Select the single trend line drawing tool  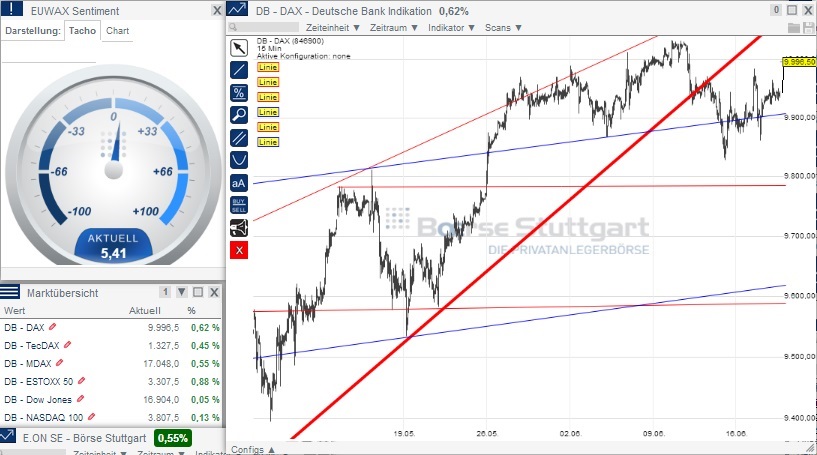pos(239,70)
